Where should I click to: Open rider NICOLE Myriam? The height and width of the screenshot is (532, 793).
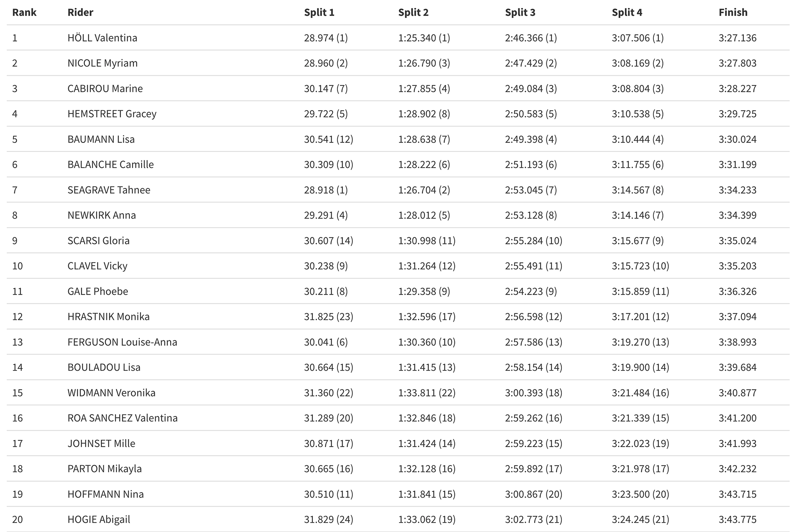103,63
